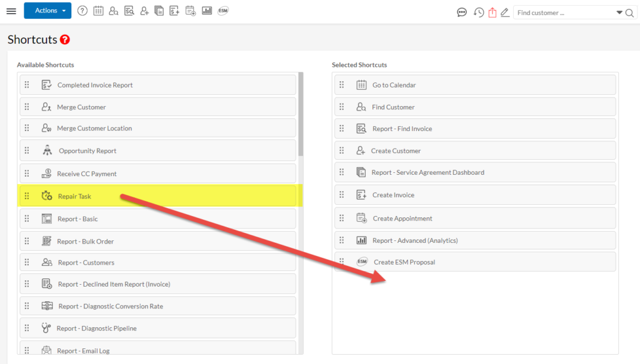
Task: Select the pencil edit icon
Action: (506, 12)
